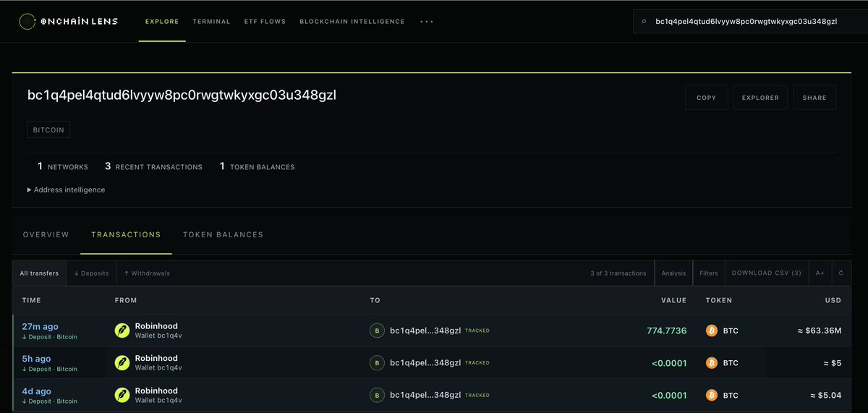Increase font size with A+ button
The width and height of the screenshot is (868, 413).
(820, 273)
